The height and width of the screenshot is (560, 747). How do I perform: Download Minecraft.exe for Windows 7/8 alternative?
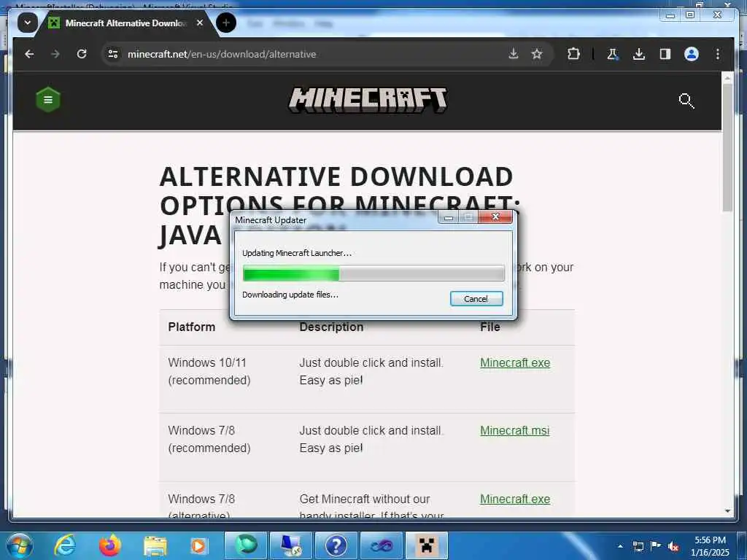coord(515,499)
